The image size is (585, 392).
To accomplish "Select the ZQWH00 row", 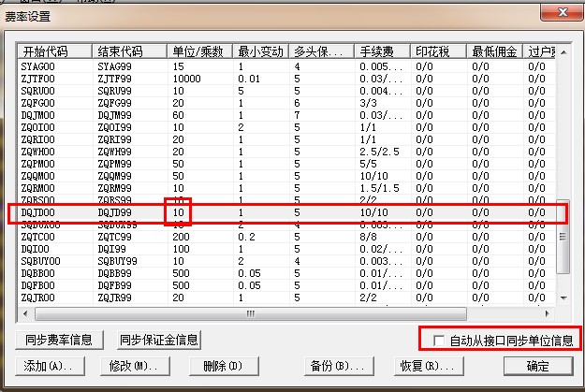I will point(287,152).
